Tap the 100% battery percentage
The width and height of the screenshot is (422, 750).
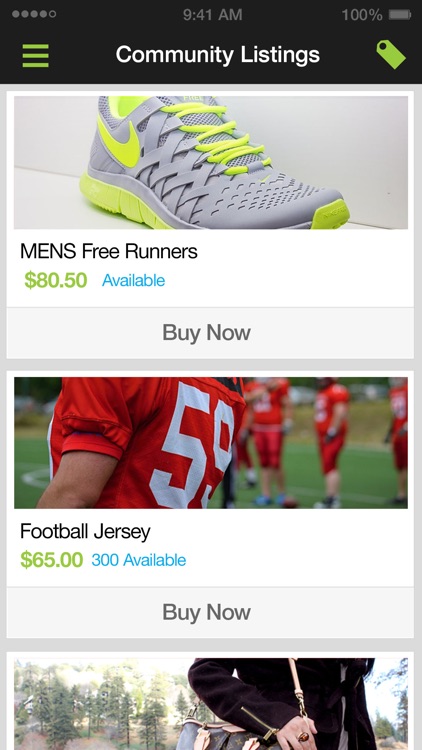[362, 15]
